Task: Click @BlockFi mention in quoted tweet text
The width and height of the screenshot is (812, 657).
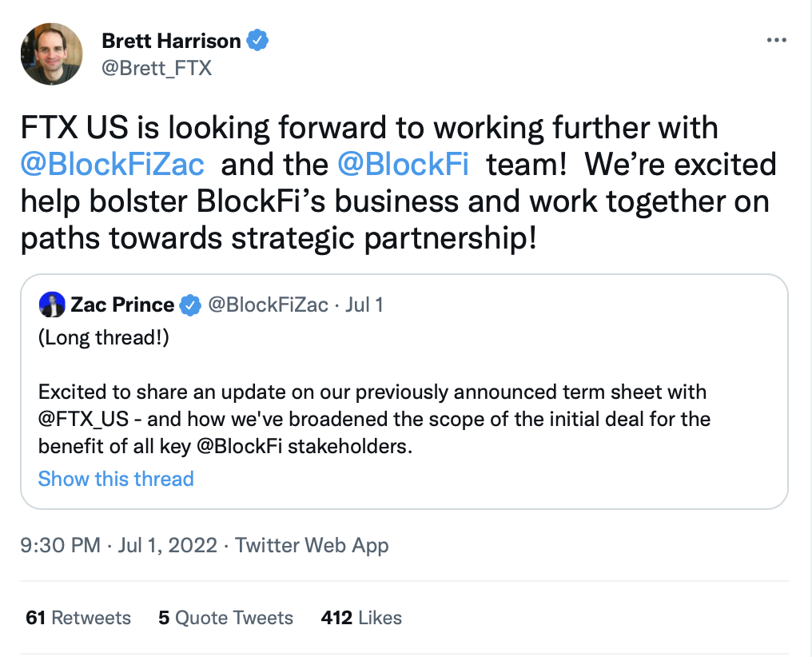Action: [240, 446]
